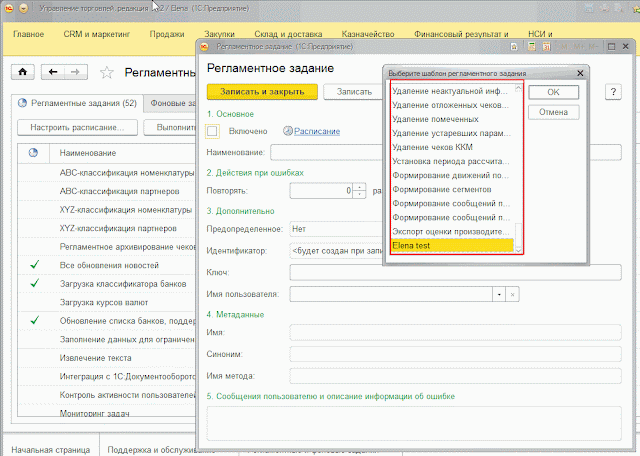The width and height of the screenshot is (640, 456).
Task: Click Настроить расписание... button
Action: coord(77,127)
